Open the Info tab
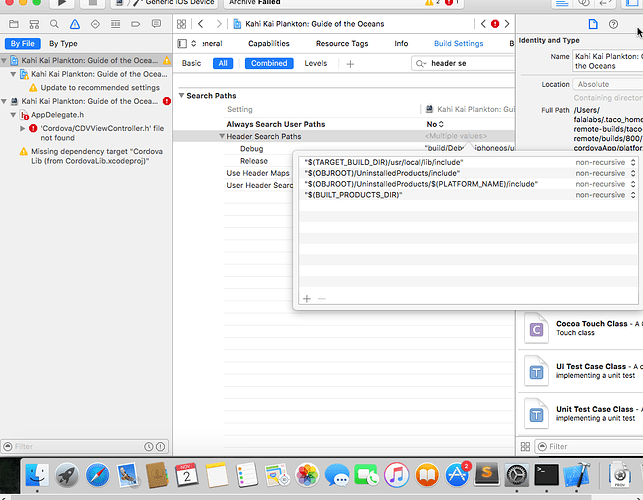643x500 pixels. click(x=401, y=43)
